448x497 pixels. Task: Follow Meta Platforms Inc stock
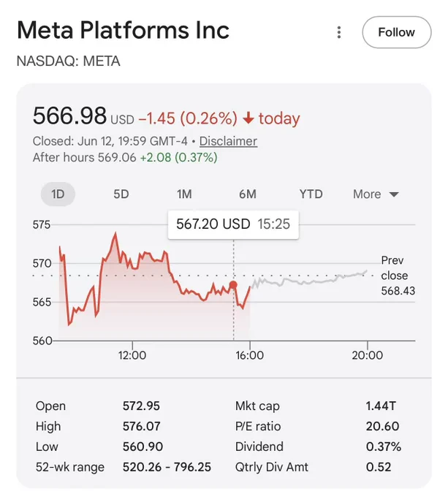397,32
